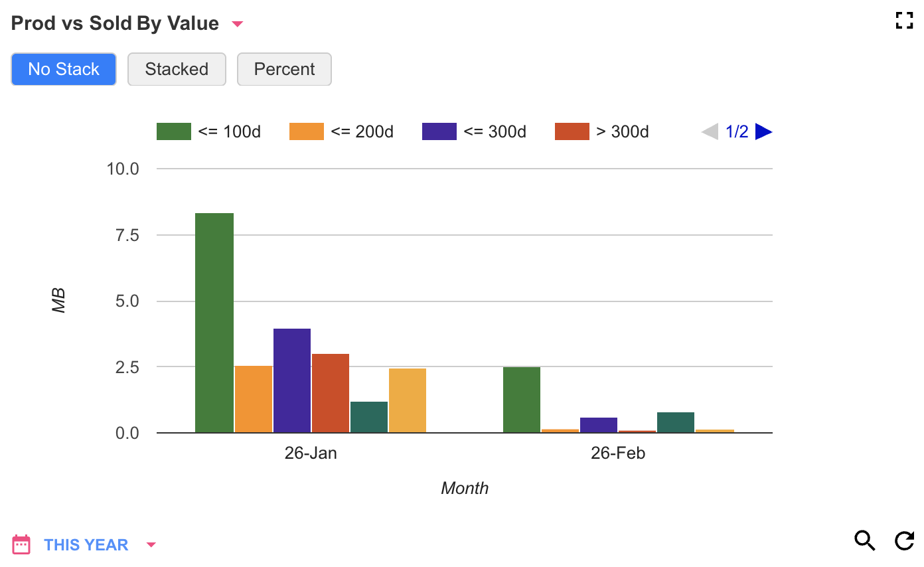
Task: Open the chart title dropdown arrow
Action: click(237, 25)
